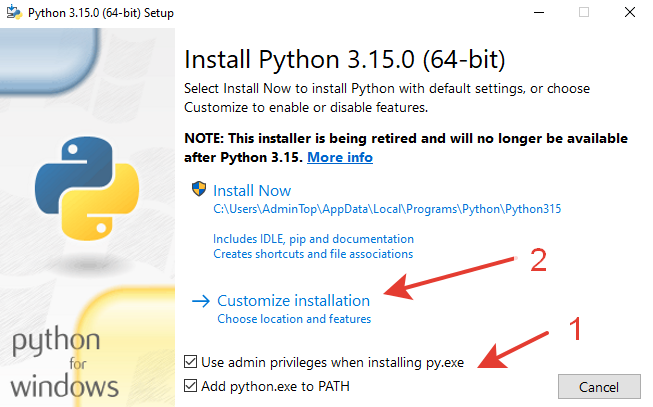Click the install path C:\Users\AdminTop\AppData\Local\Programs\Python\Python315
This screenshot has height=407, width=653.
coord(387,209)
